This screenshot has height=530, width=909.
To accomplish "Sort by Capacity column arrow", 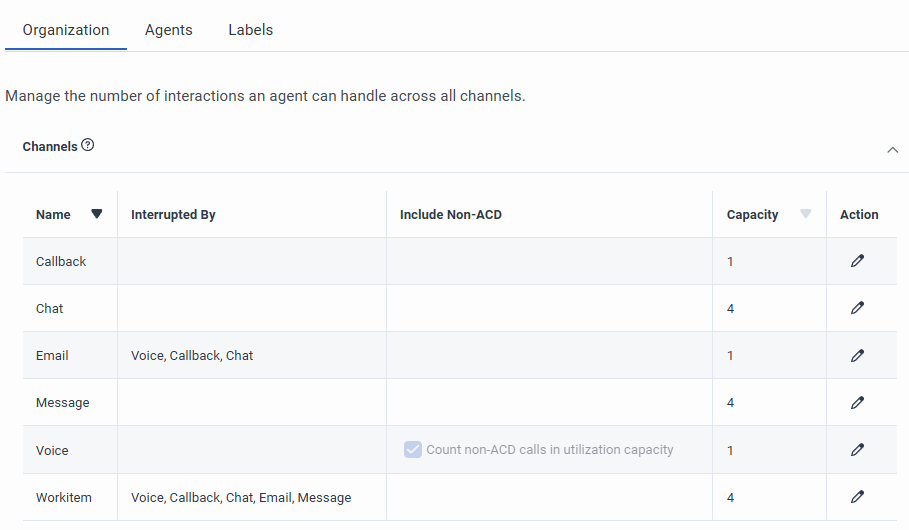I will tap(806, 214).
